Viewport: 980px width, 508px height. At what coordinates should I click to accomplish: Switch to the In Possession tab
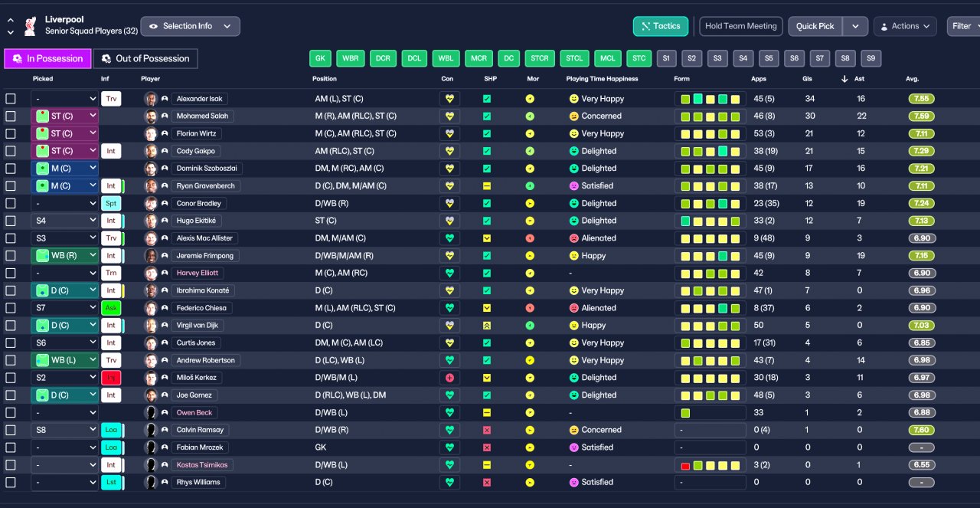[47, 59]
